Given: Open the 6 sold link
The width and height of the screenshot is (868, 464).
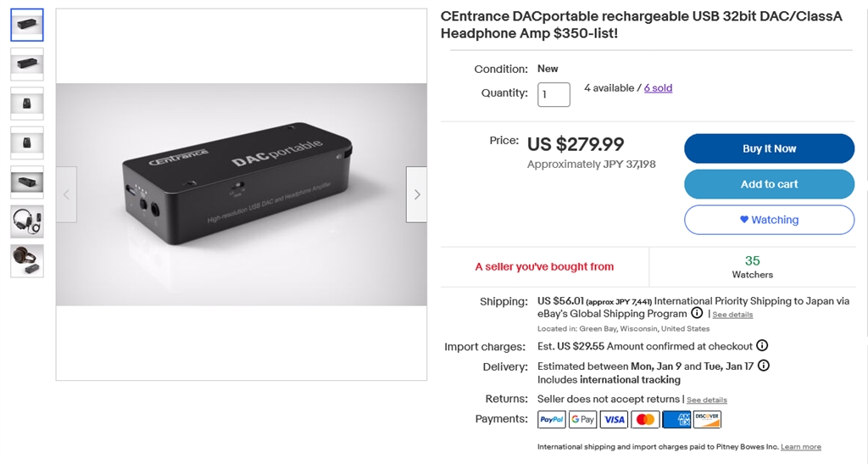Looking at the screenshot, I should pyautogui.click(x=658, y=88).
